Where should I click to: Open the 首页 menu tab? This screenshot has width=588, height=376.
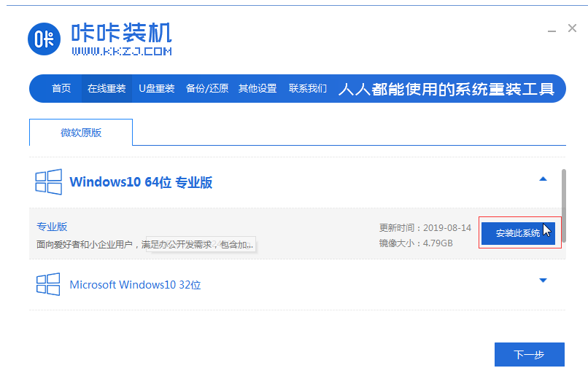tap(61, 88)
